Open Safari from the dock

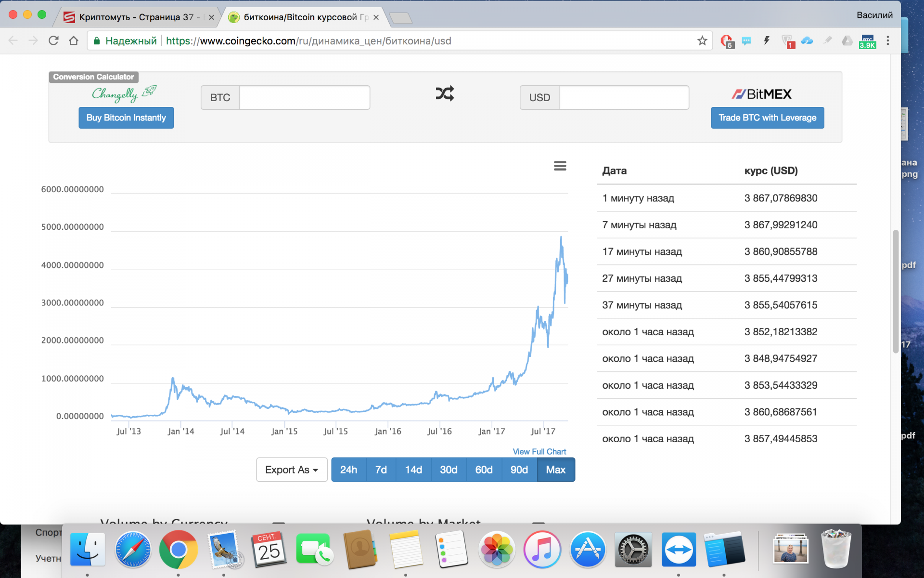133,550
